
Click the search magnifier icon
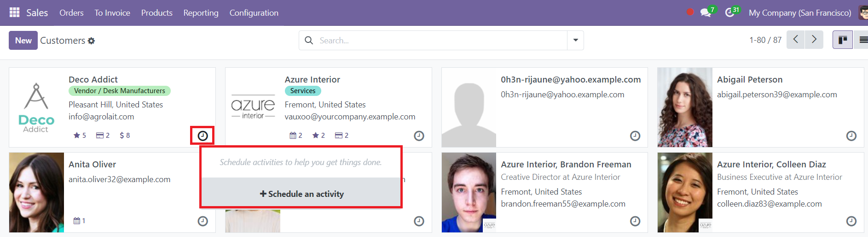click(309, 41)
